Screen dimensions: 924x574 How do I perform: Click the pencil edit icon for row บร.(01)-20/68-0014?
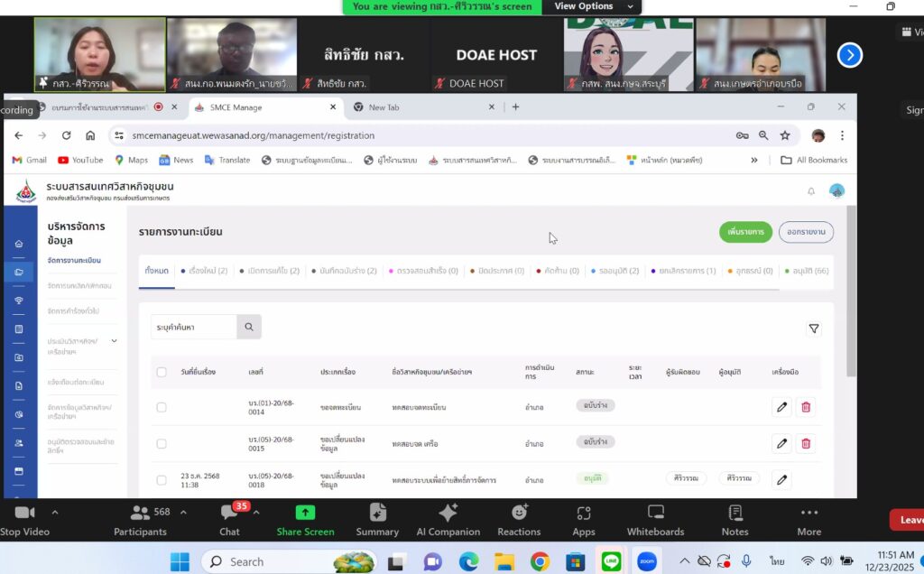pyautogui.click(x=781, y=407)
